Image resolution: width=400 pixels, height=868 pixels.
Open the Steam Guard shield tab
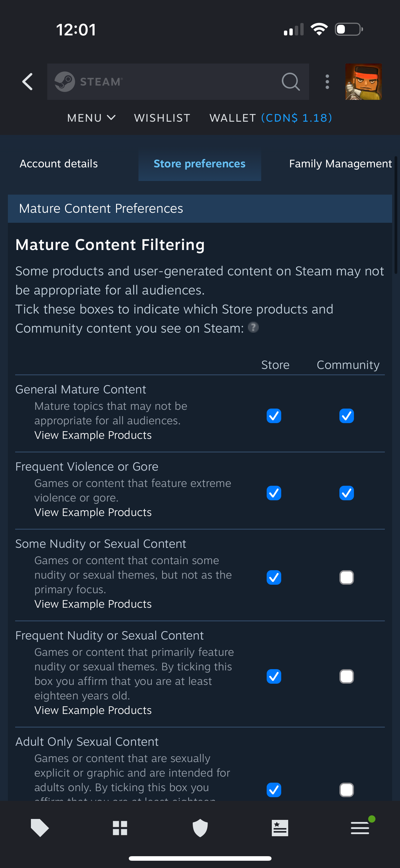tap(200, 827)
